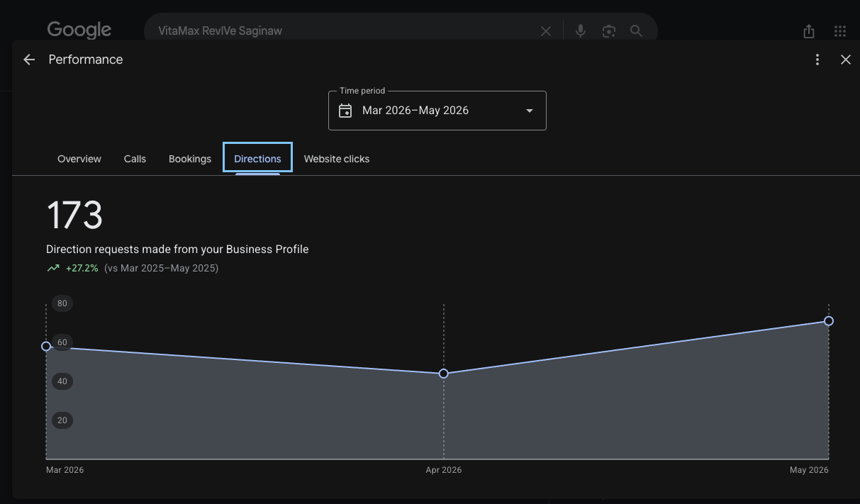
Task: Select the Apr 2026 chart data point
Action: (444, 374)
